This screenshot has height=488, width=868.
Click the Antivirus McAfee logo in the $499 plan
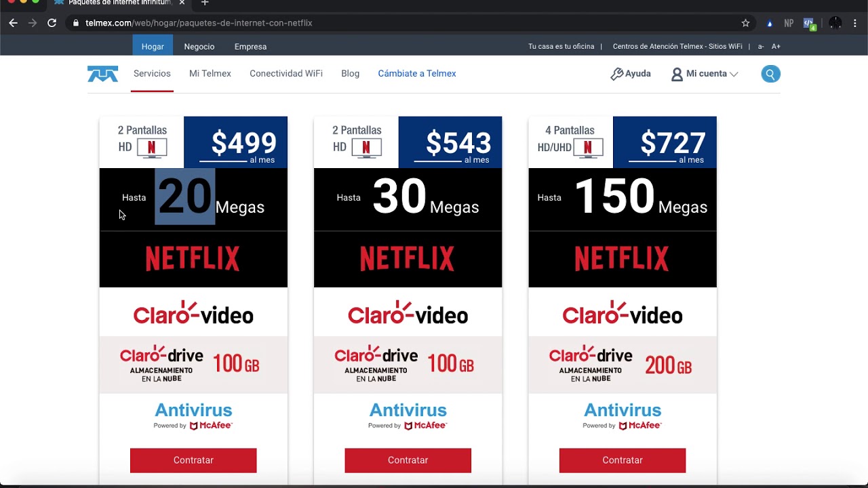[193, 416]
